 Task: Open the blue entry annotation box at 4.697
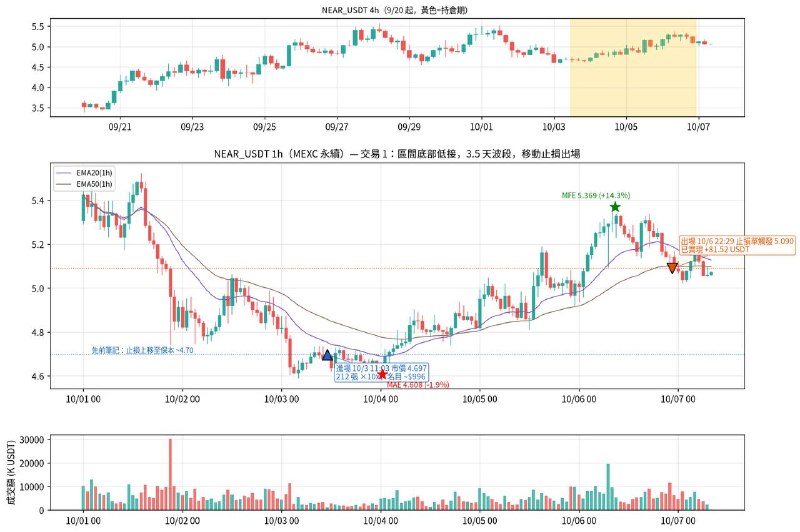tap(381, 372)
